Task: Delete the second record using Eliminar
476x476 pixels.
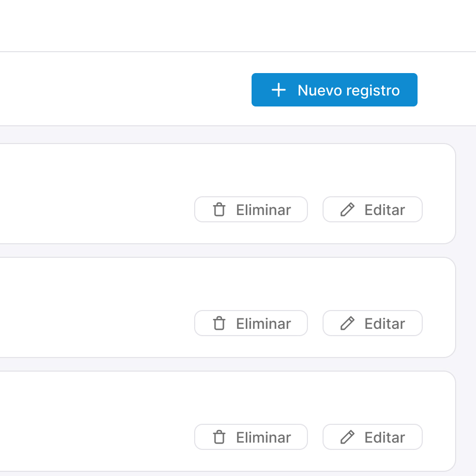Action: [x=251, y=323]
